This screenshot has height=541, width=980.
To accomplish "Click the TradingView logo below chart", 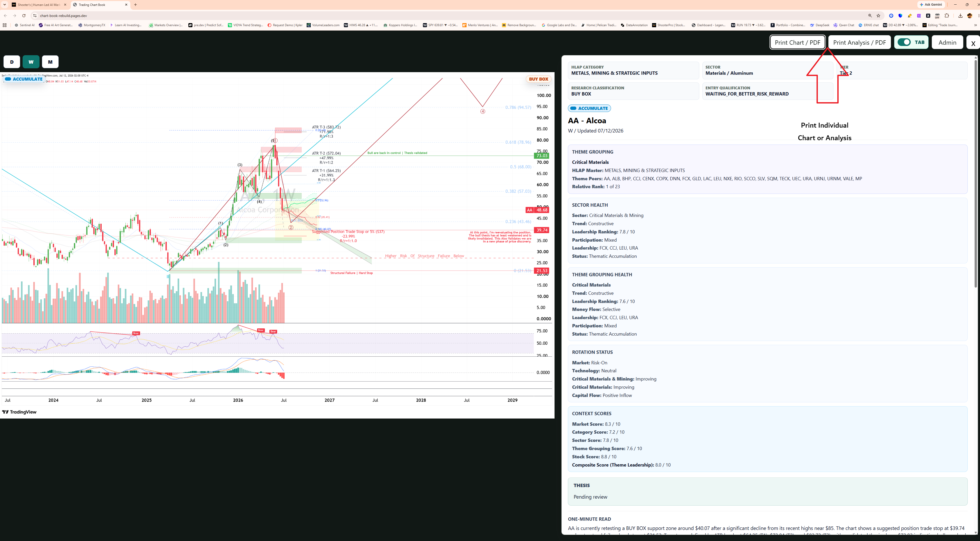I will tap(20, 412).
